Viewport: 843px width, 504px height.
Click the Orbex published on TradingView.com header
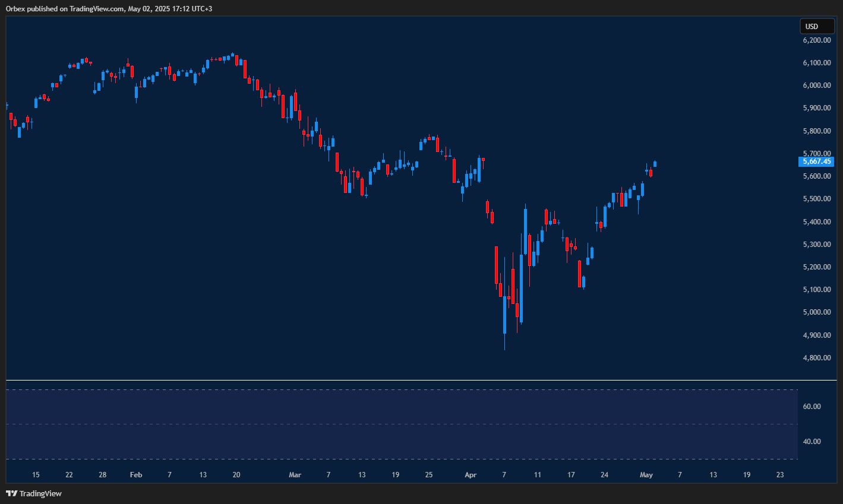click(x=109, y=9)
